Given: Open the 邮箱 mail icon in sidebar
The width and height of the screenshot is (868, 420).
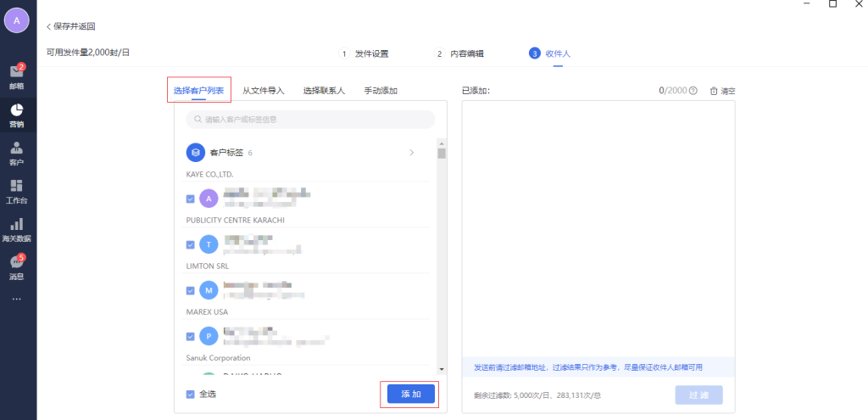Looking at the screenshot, I should [17, 75].
